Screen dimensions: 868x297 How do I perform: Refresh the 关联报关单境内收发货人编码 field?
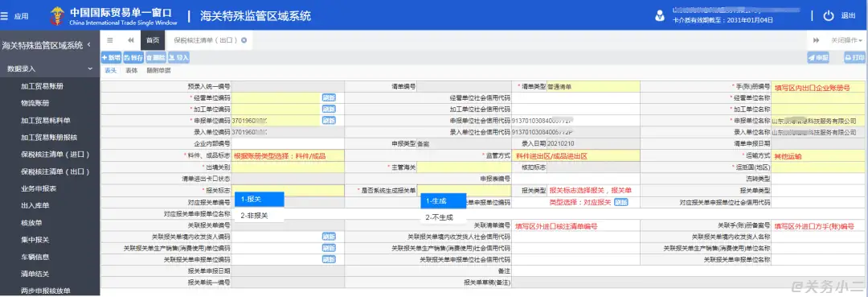[329, 236]
